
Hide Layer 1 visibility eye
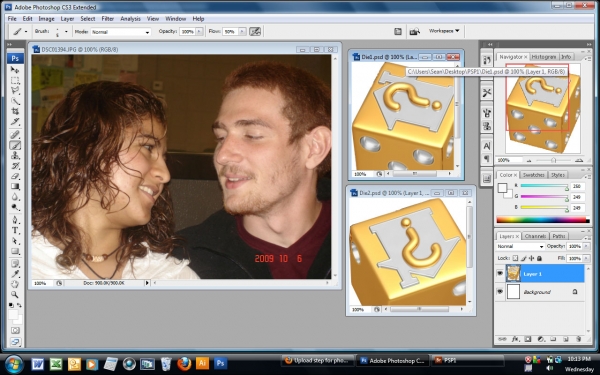click(500, 274)
